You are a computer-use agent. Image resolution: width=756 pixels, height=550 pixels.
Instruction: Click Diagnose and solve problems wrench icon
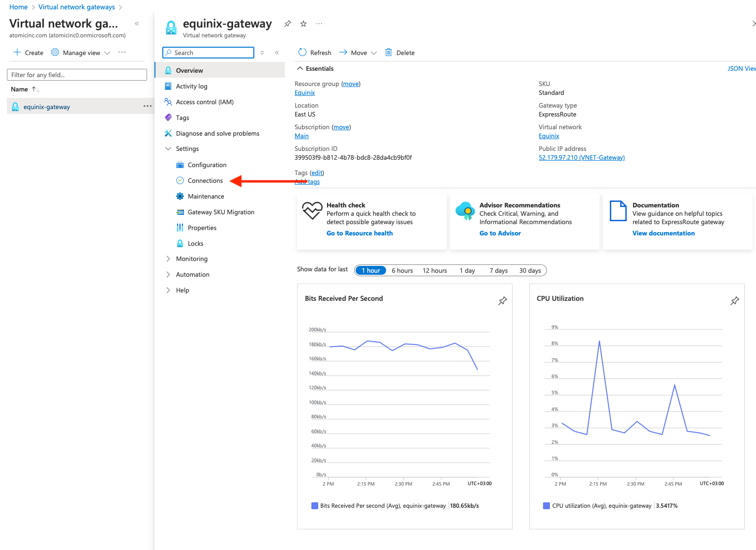coord(168,133)
